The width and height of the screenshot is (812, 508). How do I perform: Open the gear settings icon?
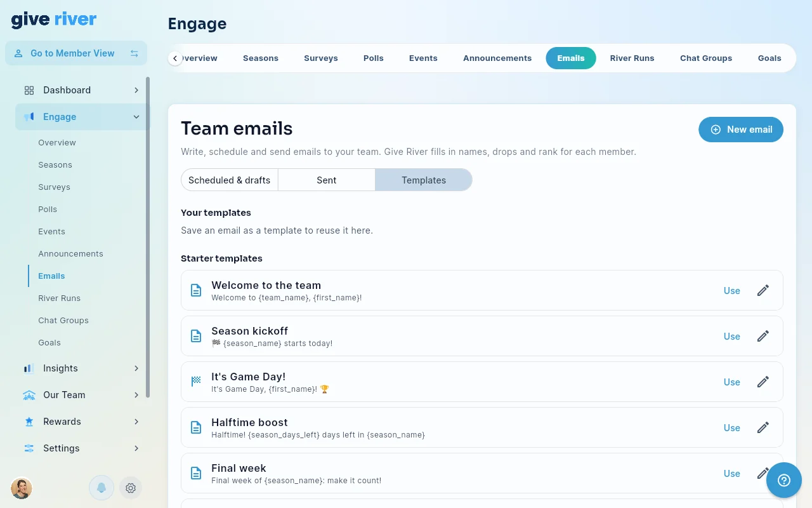click(131, 488)
